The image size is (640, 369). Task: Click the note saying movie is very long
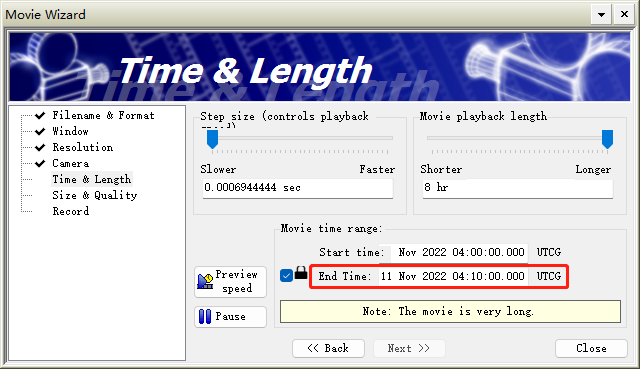450,311
